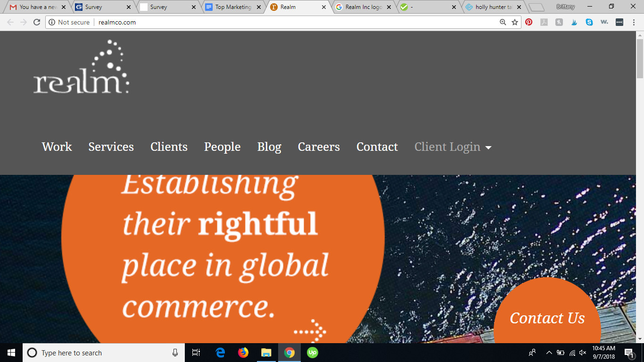Screen dimensions: 644x362
Task: Click the muted volume icon
Action: (x=583, y=353)
